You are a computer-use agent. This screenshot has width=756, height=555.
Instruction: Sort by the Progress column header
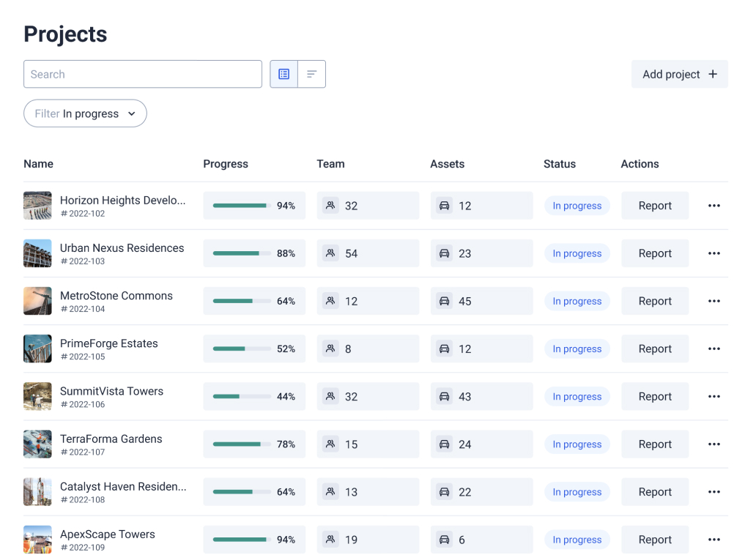[x=226, y=164]
